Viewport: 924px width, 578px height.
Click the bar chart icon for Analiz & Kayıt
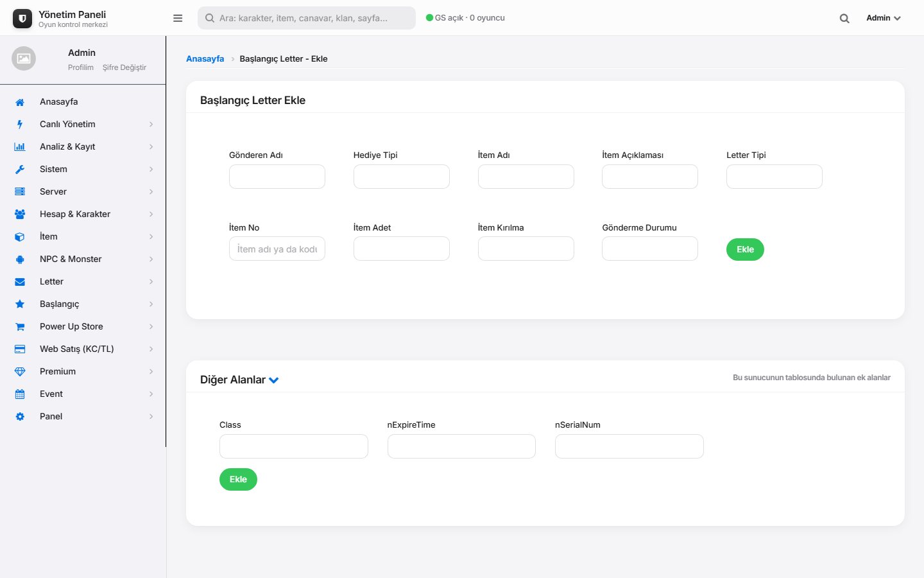20,147
